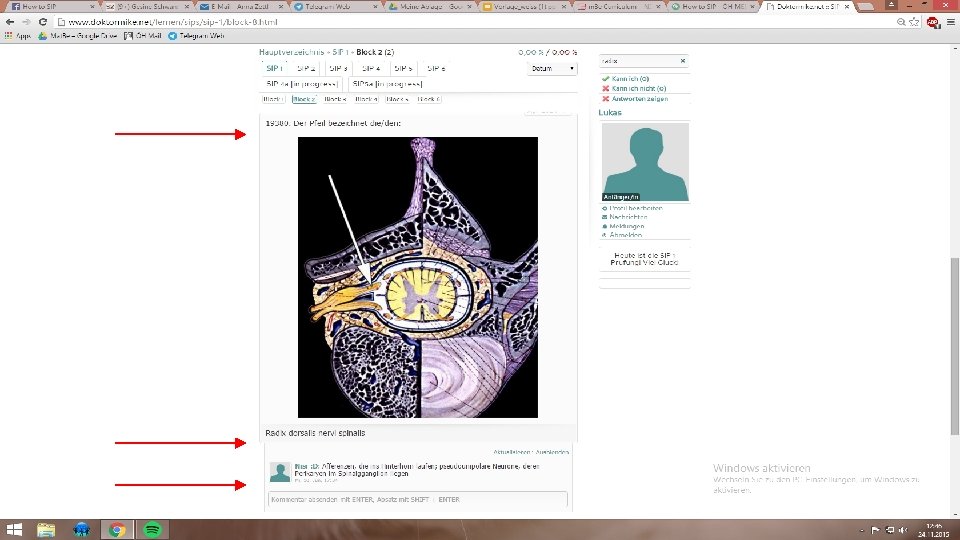Open Spotify from the taskbar
This screenshot has width=960, height=540.
coord(152,530)
